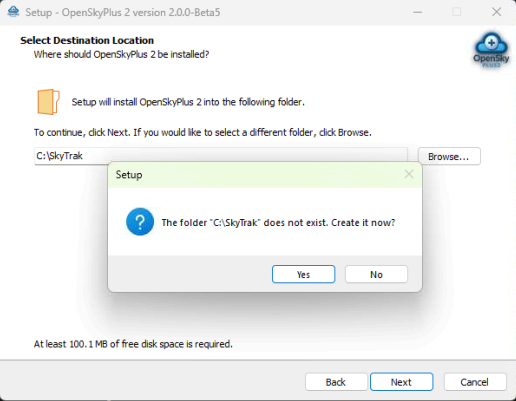Image resolution: width=516 pixels, height=401 pixels.
Task: Click the 'To continue, click Next' instruction text
Action: (203, 132)
